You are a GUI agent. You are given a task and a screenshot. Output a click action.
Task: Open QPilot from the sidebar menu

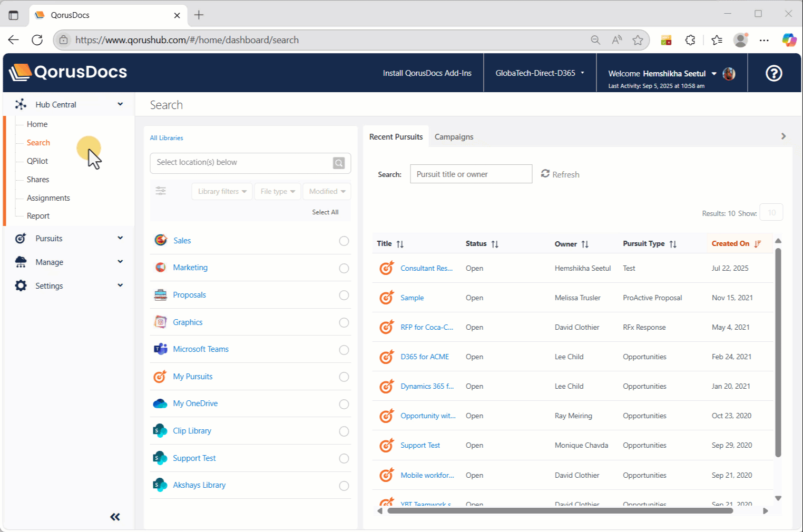[37, 161]
